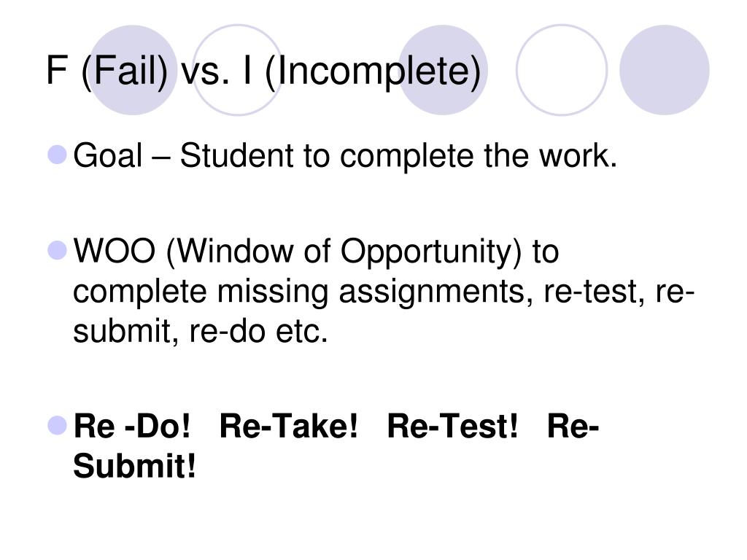The image size is (747, 560).
Task: Click the text 'submit, re-do etc.'
Action: [x=201, y=332]
